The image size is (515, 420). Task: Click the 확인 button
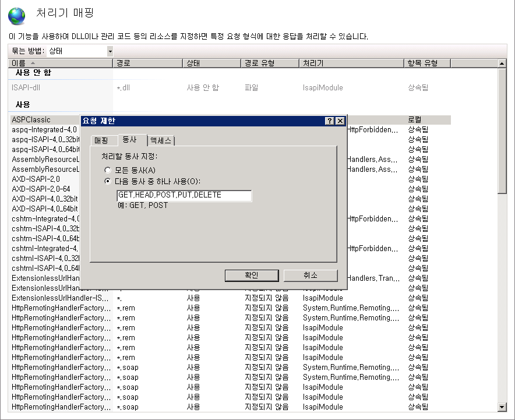click(252, 276)
